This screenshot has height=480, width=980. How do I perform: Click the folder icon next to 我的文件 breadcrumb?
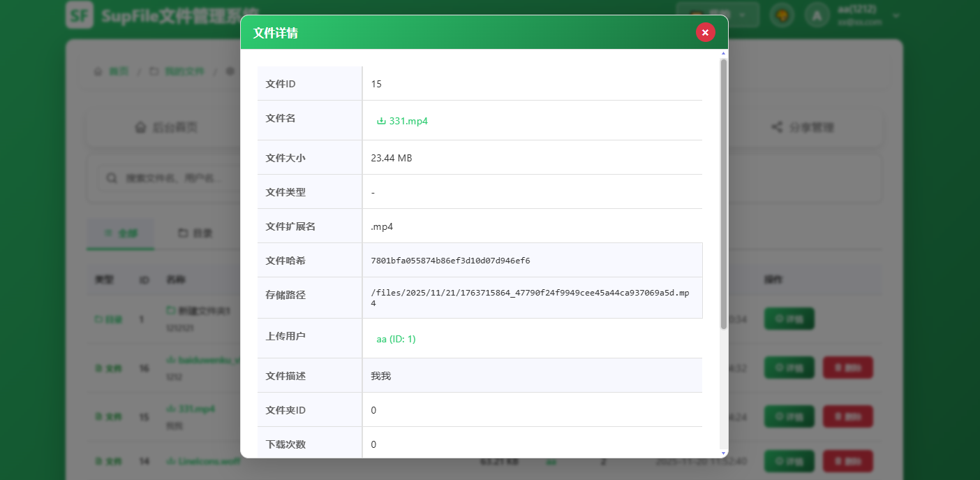tap(154, 72)
